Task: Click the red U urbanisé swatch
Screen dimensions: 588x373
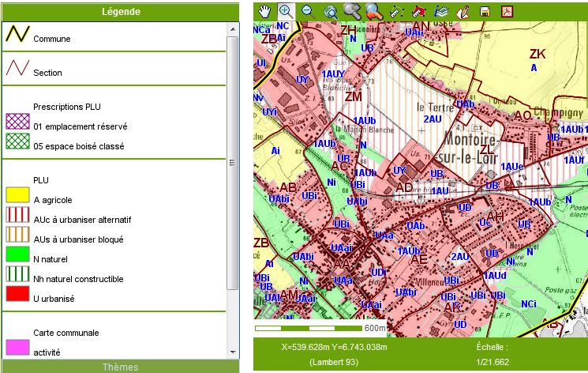Action: click(17, 298)
